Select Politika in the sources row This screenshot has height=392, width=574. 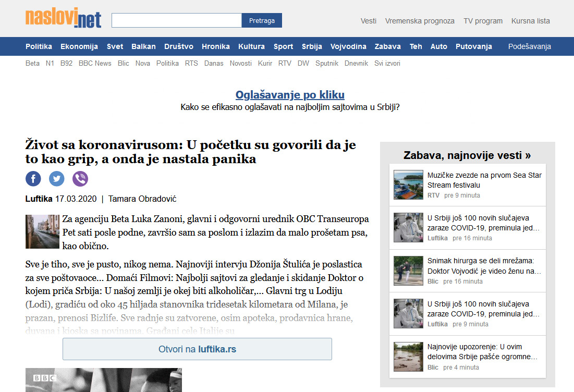(168, 63)
